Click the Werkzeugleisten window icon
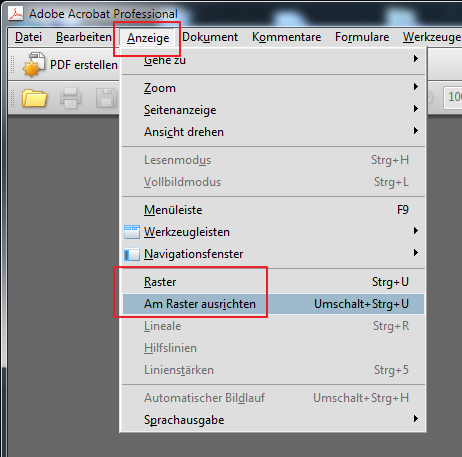The image size is (462, 457). (x=132, y=232)
